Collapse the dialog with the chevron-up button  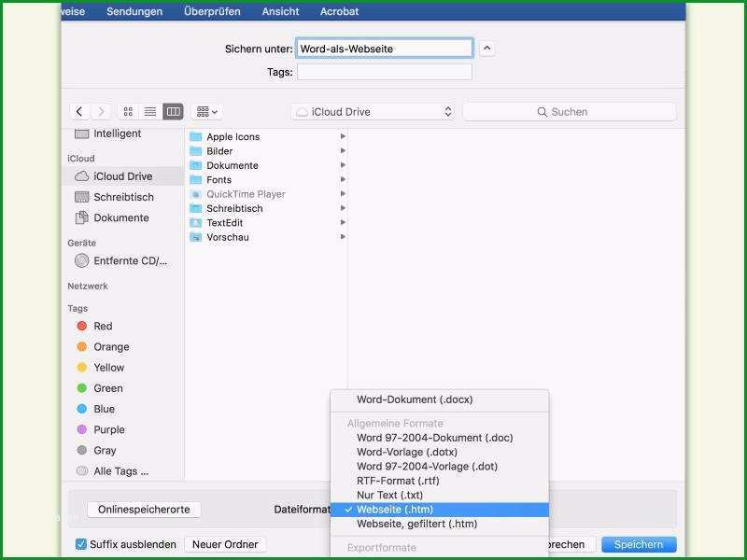pyautogui.click(x=486, y=49)
